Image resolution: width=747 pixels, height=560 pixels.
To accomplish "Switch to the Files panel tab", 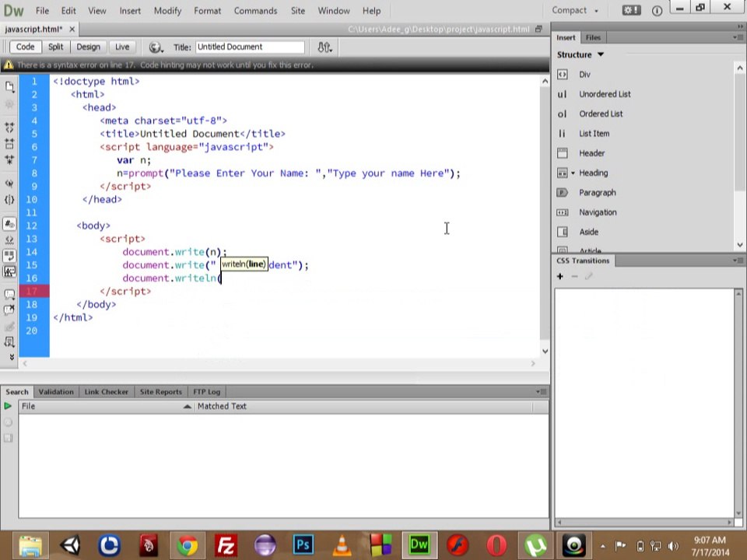I will pos(593,37).
